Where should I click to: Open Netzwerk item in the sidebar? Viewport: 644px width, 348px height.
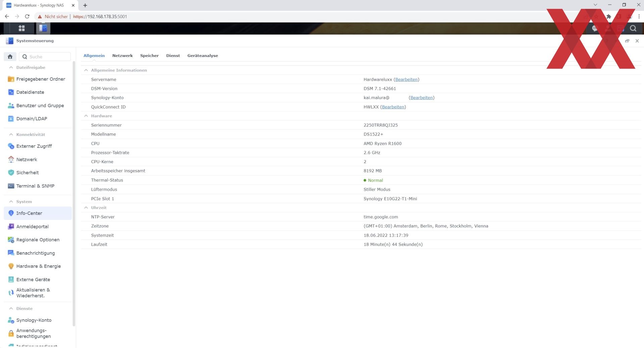click(x=38, y=160)
